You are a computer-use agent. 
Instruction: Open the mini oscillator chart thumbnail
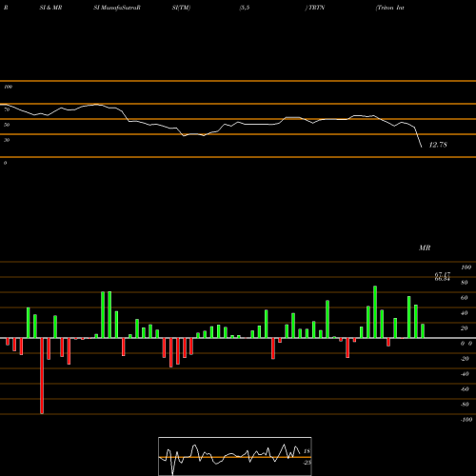(x=235, y=456)
